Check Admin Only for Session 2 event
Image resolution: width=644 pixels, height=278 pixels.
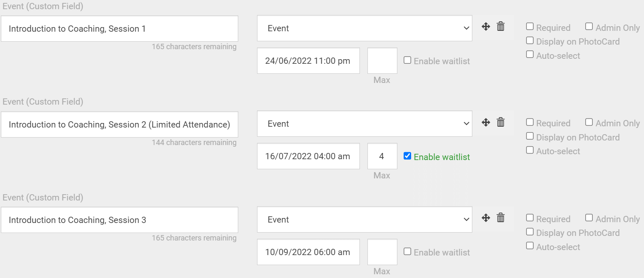589,122
